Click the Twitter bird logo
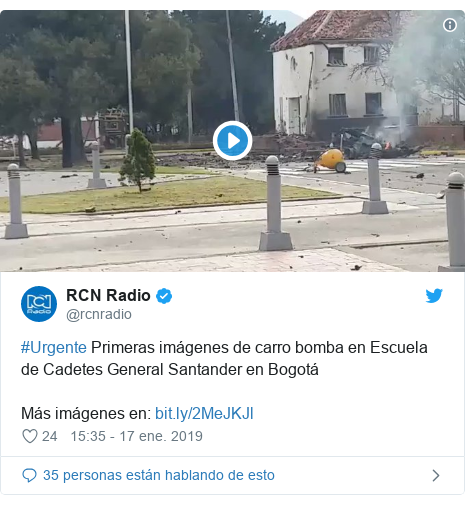 pyautogui.click(x=434, y=296)
